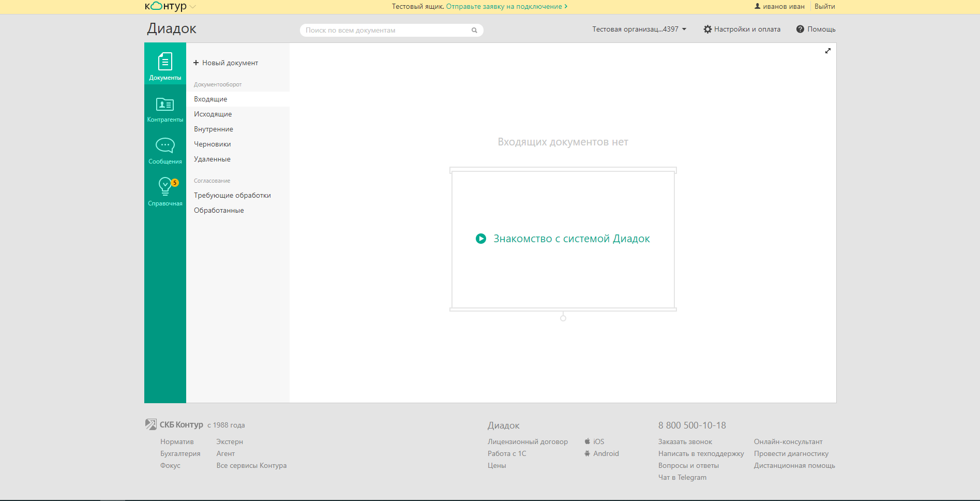Click the Диадок page title
980x501 pixels.
[x=172, y=28]
